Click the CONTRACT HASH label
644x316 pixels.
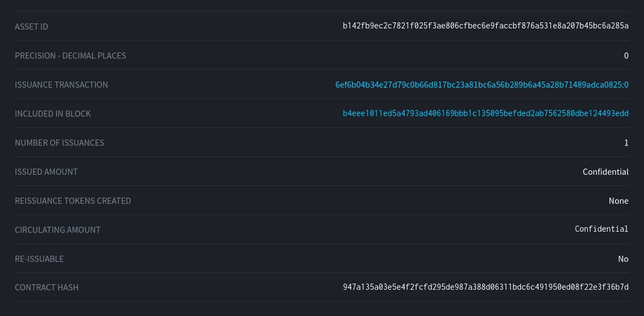(x=46, y=288)
